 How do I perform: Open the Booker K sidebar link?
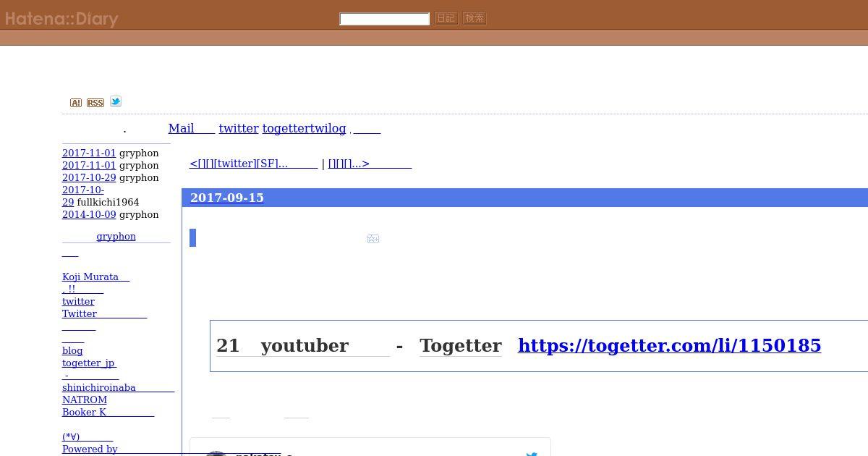point(108,412)
